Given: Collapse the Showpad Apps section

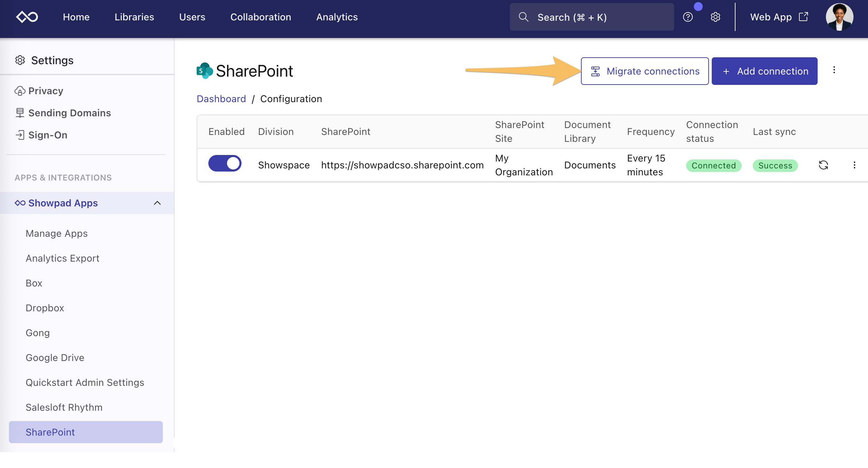Looking at the screenshot, I should [157, 203].
